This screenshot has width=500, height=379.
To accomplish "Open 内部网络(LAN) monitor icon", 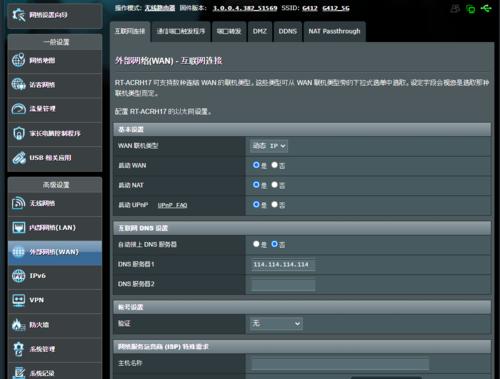I will tap(18, 227).
